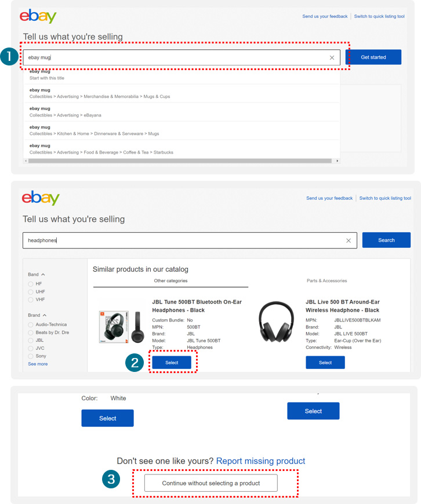
Task: Choose the suggestion ending in 'Starbucks'
Action: pos(182,149)
